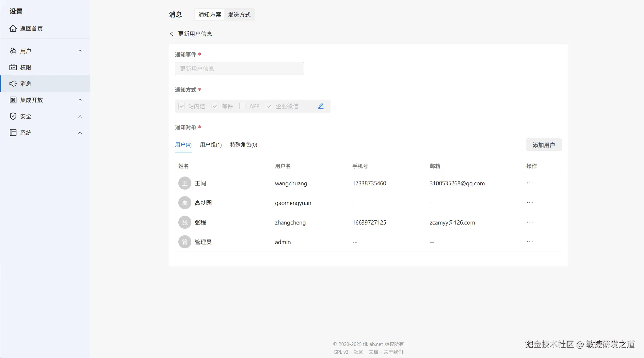Image resolution: width=644 pixels, height=358 pixels.
Task: Enable the APP notification checkbox
Action: (243, 106)
